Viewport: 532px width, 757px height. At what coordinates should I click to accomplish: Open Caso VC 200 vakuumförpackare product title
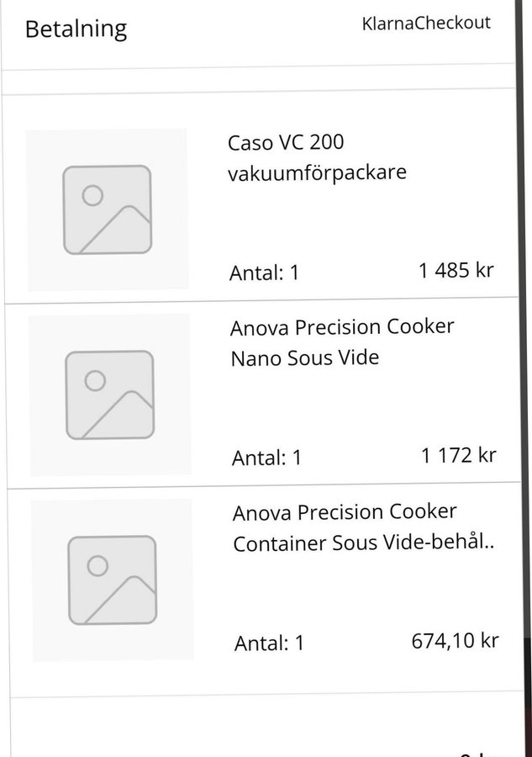point(317,157)
